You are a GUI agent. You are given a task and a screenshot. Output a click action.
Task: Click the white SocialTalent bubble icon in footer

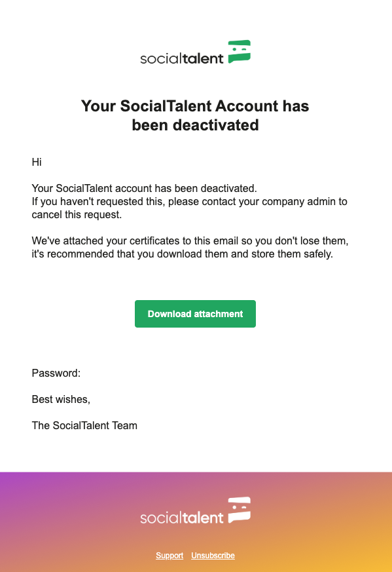[x=240, y=510]
